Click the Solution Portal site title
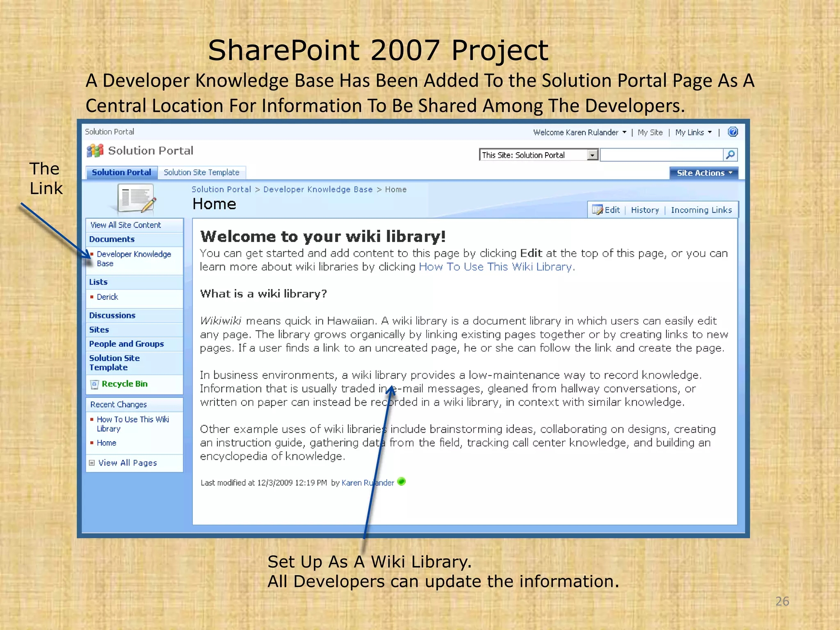 click(x=151, y=151)
